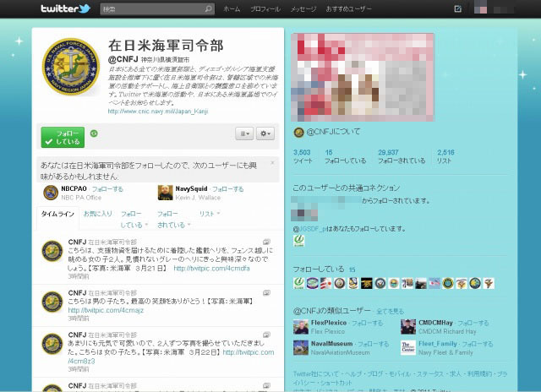Open the 3,503 ツイート count
Screen dimensions: 541x392
(303, 156)
